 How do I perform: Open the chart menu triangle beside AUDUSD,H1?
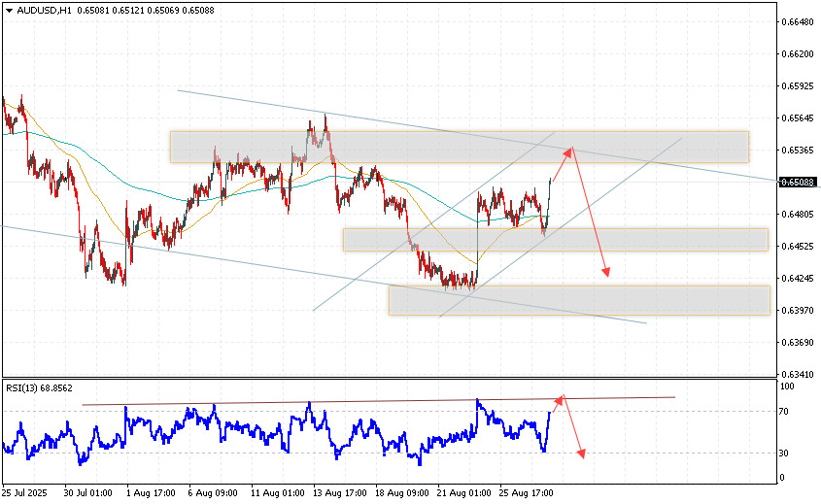(9, 11)
